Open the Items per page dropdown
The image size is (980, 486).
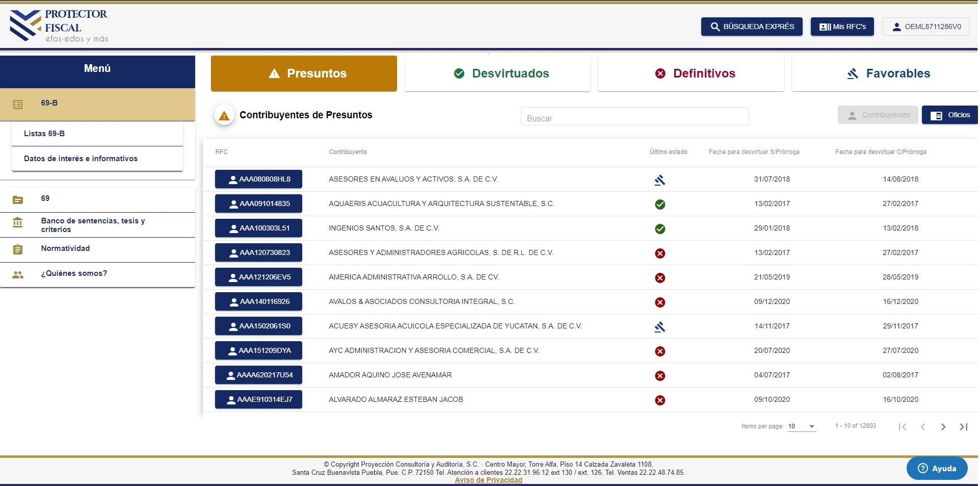pyautogui.click(x=802, y=426)
